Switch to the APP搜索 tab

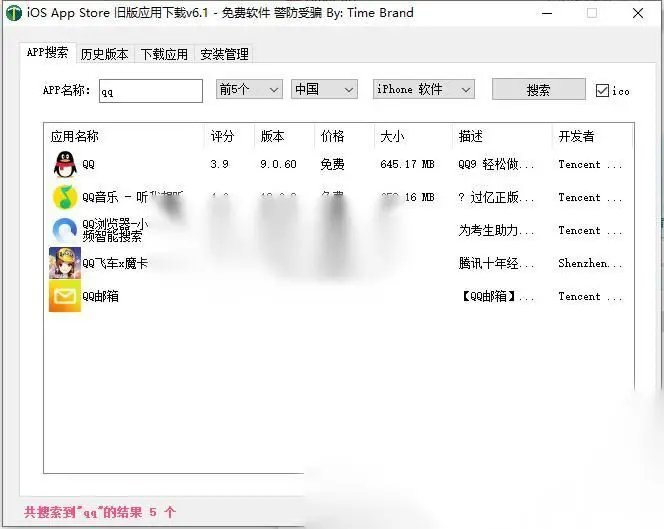pyautogui.click(x=47, y=53)
